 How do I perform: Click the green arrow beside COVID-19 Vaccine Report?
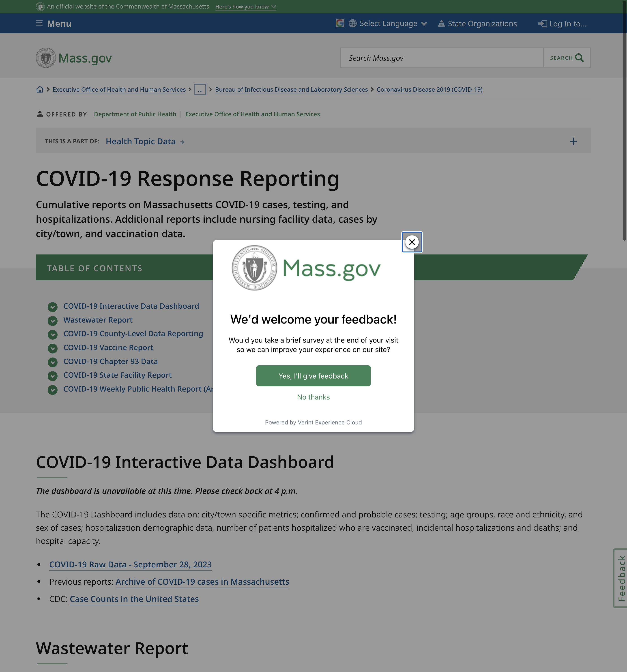point(52,348)
